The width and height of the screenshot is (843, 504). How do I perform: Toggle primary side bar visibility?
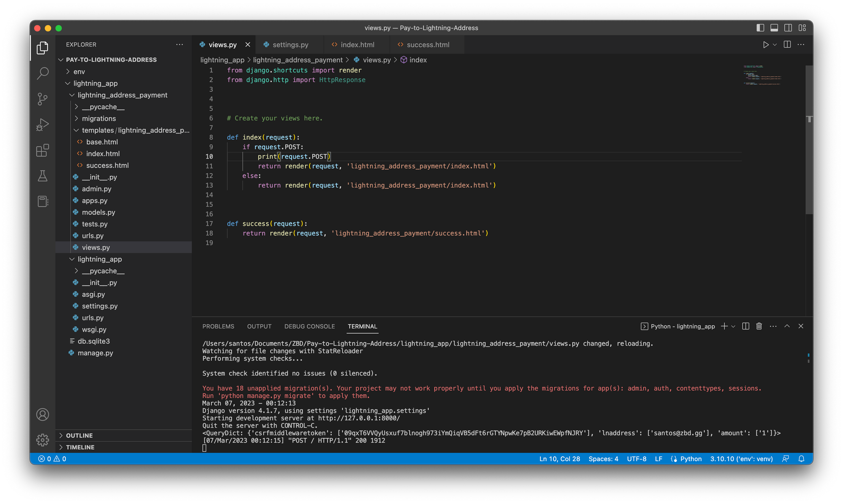tap(760, 28)
